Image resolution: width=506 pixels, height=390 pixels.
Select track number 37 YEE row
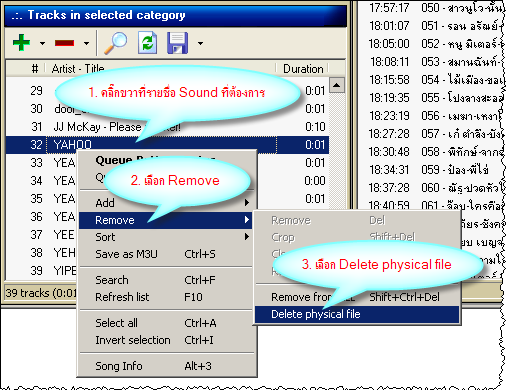[x=41, y=235]
